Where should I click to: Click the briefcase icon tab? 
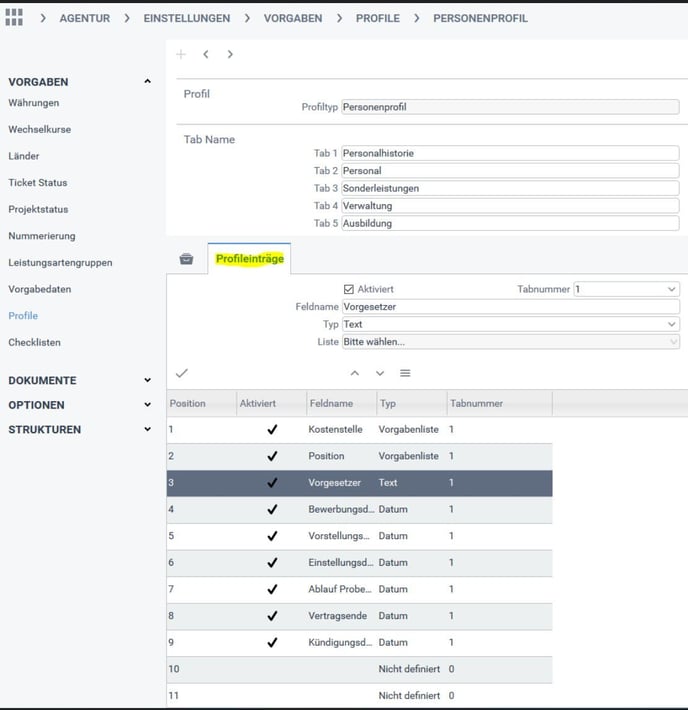pos(186,259)
